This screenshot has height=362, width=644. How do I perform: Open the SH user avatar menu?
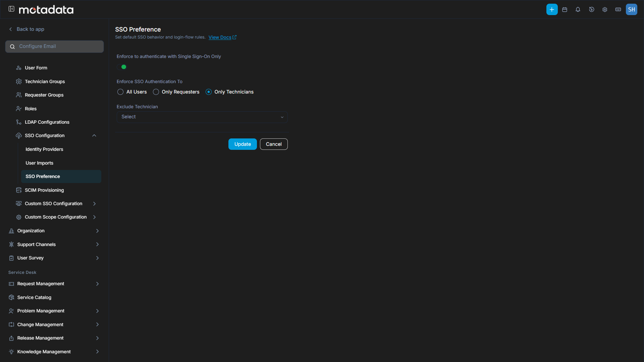(632, 9)
